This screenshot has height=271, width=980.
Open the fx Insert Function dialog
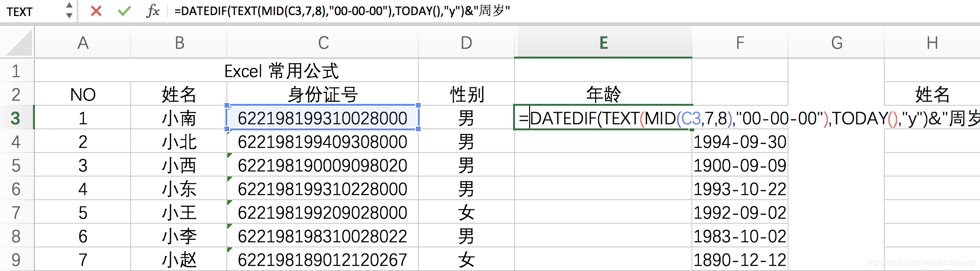point(153,11)
